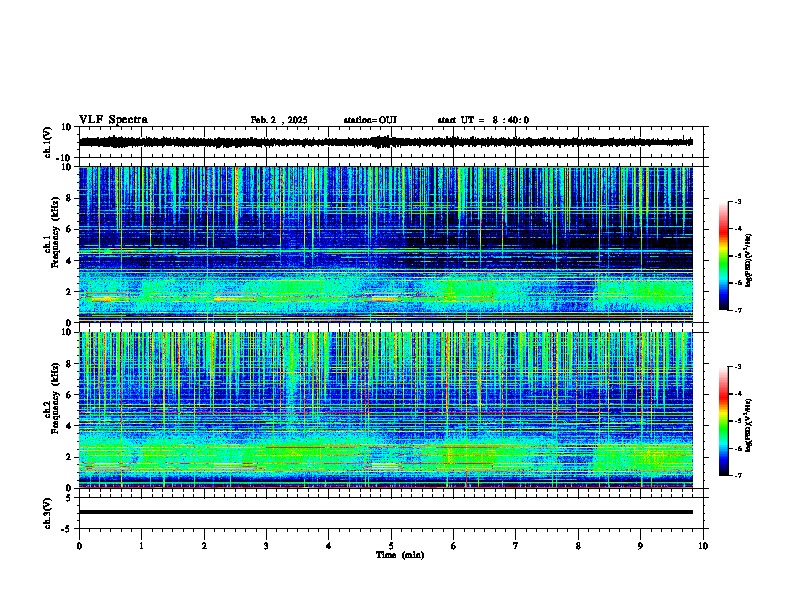This screenshot has height=612, width=792.
Task: Click time axis tick label "2"
Action: point(204,546)
